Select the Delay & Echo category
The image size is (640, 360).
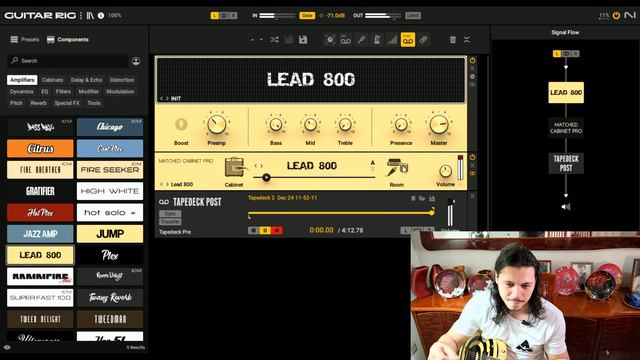point(86,80)
